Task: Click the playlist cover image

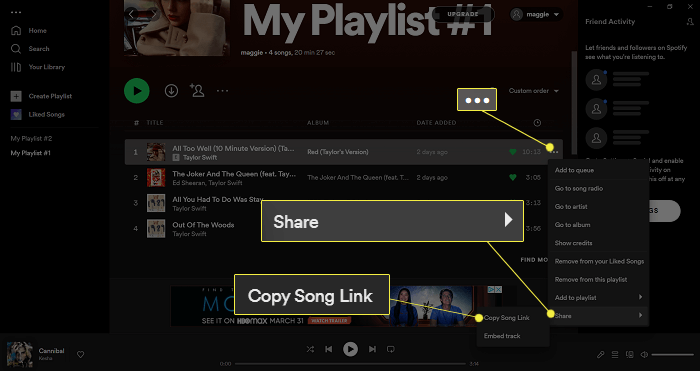Action: [177, 28]
